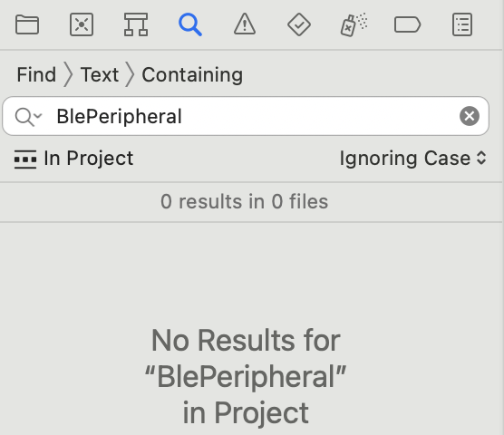Click the search scope icon beside In Project
The image size is (504, 435).
(25, 159)
